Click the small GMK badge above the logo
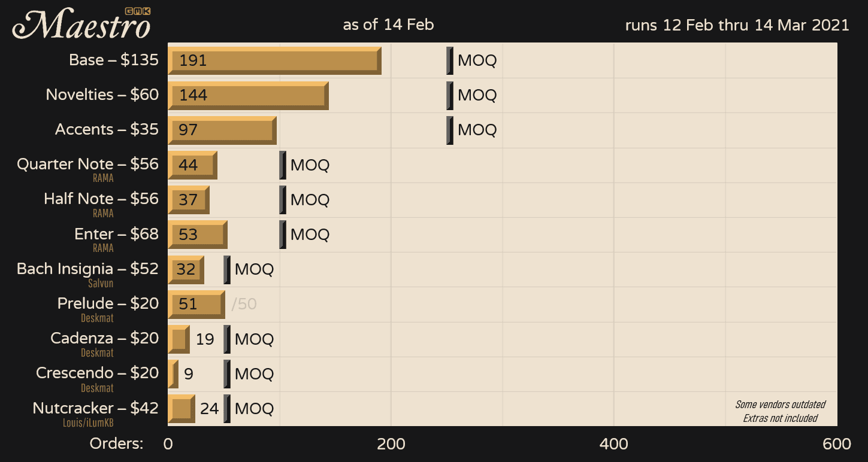Viewport: 868px width, 462px height. click(138, 11)
